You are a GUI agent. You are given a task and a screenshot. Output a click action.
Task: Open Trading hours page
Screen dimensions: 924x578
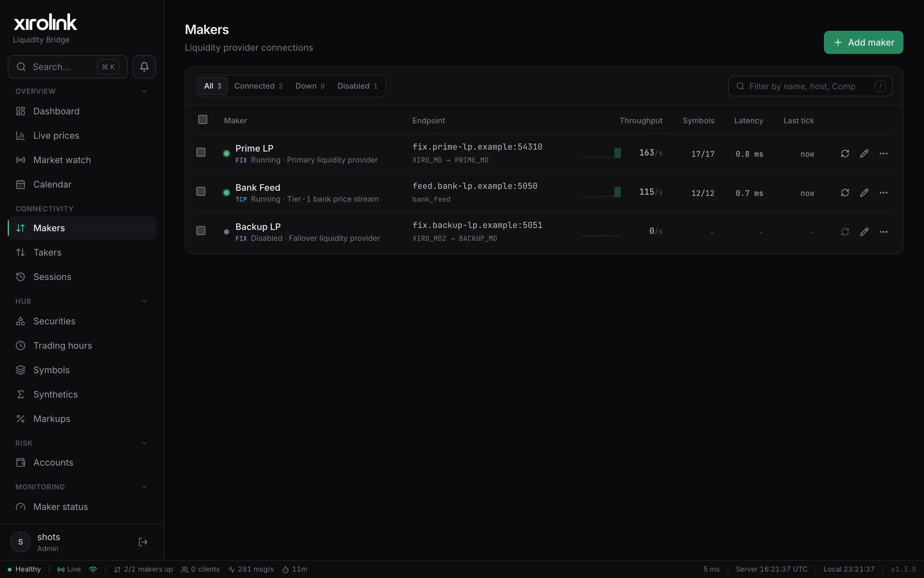click(82, 346)
